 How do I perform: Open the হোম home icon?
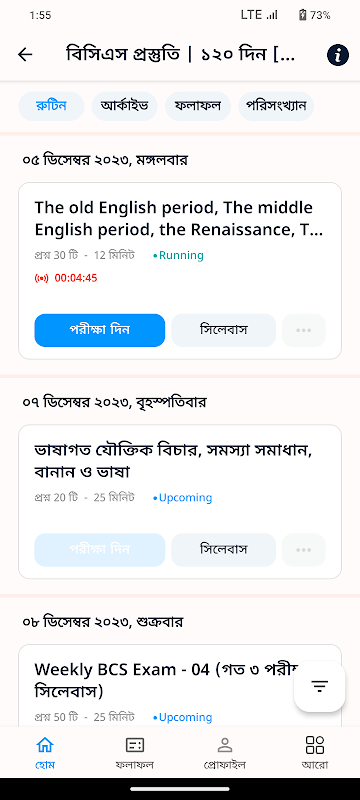(45, 744)
